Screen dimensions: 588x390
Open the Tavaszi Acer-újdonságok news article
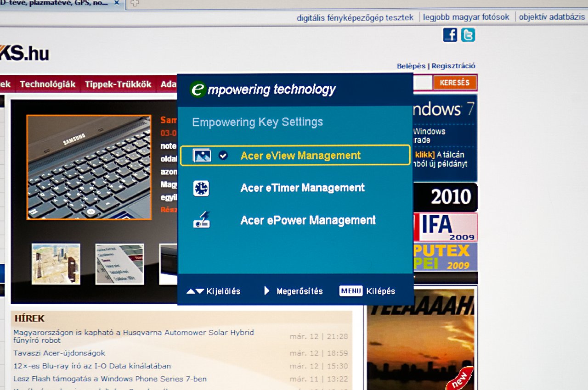[59, 353]
